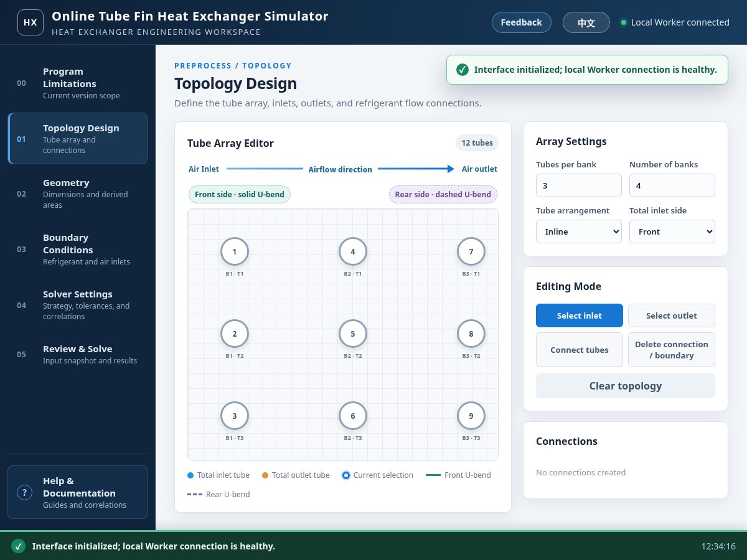Activate Connect tubes mode
The height and width of the screenshot is (560, 747).
[580, 350]
